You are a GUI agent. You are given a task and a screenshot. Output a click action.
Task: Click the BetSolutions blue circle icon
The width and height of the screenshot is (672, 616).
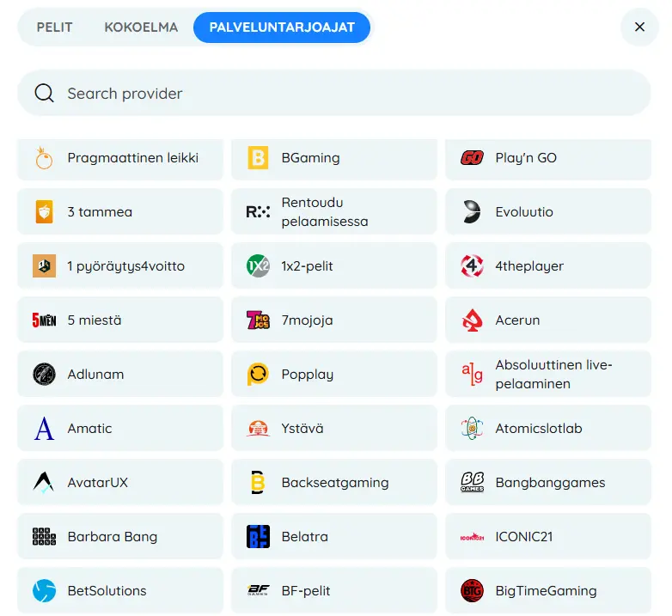(x=44, y=591)
